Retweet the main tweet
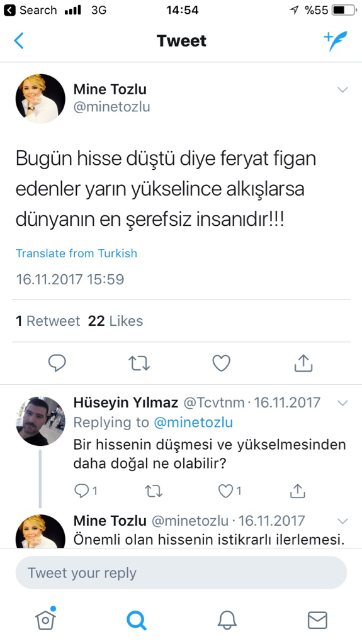Viewport: 362px width, 644px height. (x=139, y=363)
